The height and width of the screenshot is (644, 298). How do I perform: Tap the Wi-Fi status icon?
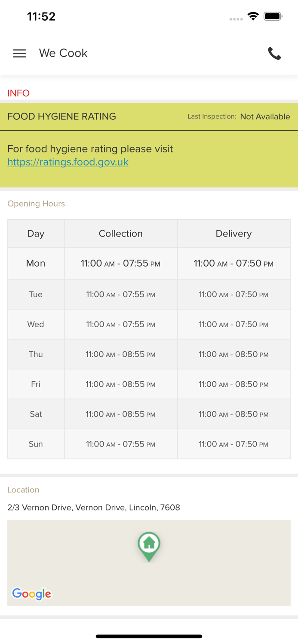click(x=253, y=17)
